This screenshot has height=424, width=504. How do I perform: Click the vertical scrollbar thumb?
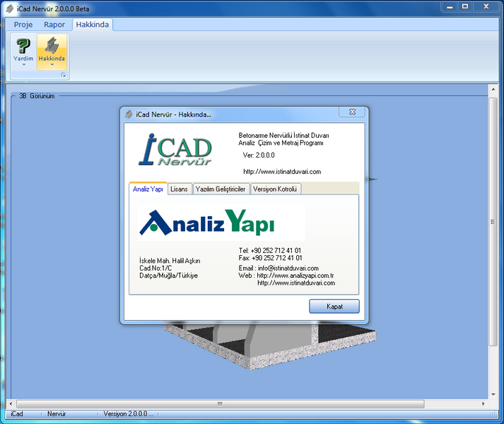pos(493,222)
